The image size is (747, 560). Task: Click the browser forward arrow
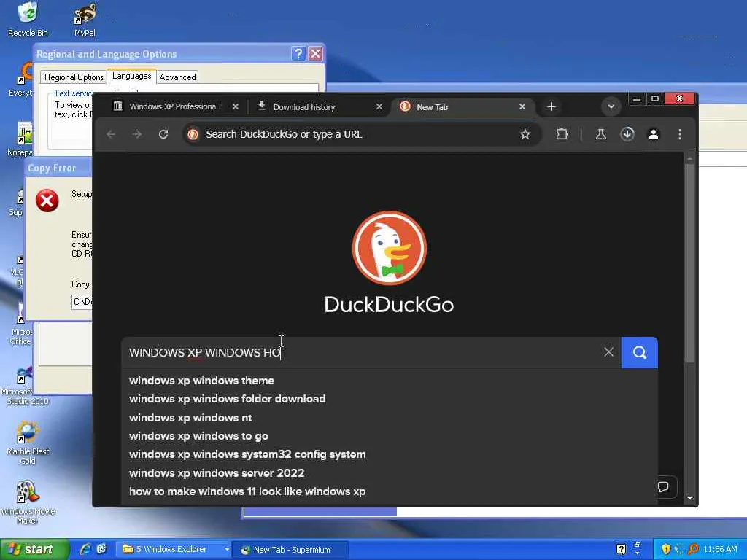tap(137, 134)
